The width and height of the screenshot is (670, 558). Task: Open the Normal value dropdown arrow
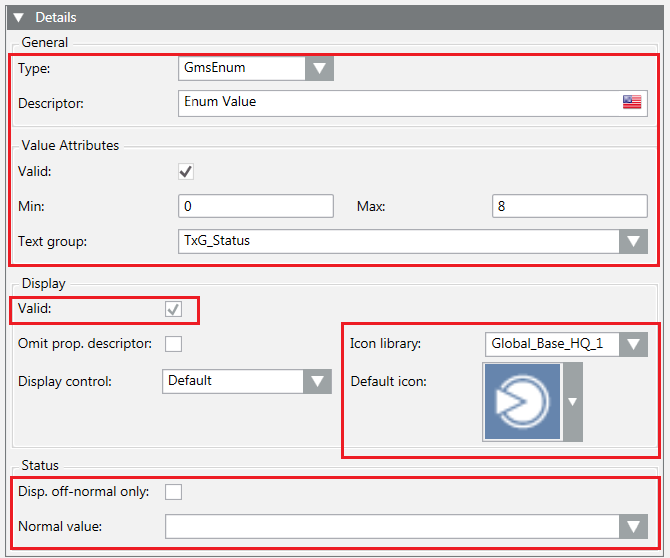(x=632, y=527)
